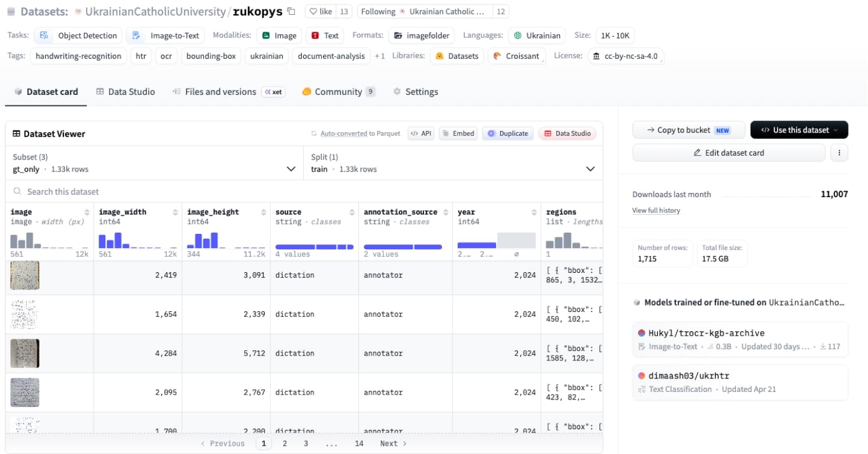Click the Croissant library tag

click(516, 56)
